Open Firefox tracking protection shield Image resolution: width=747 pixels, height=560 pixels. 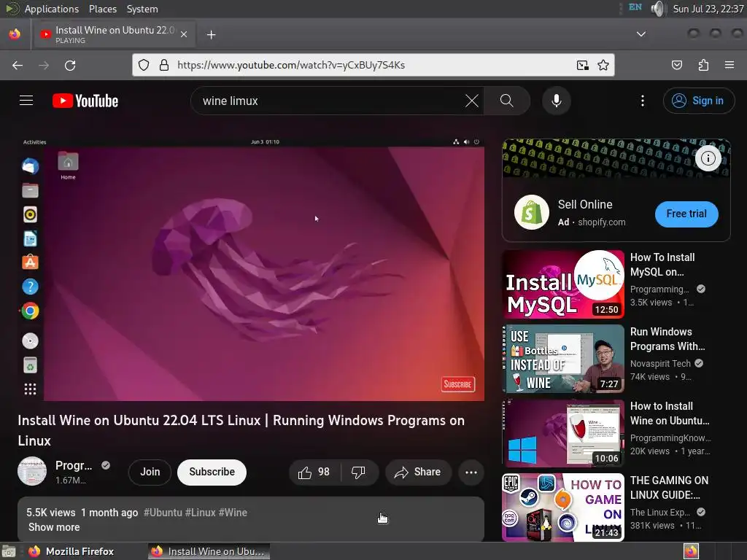[x=144, y=65]
